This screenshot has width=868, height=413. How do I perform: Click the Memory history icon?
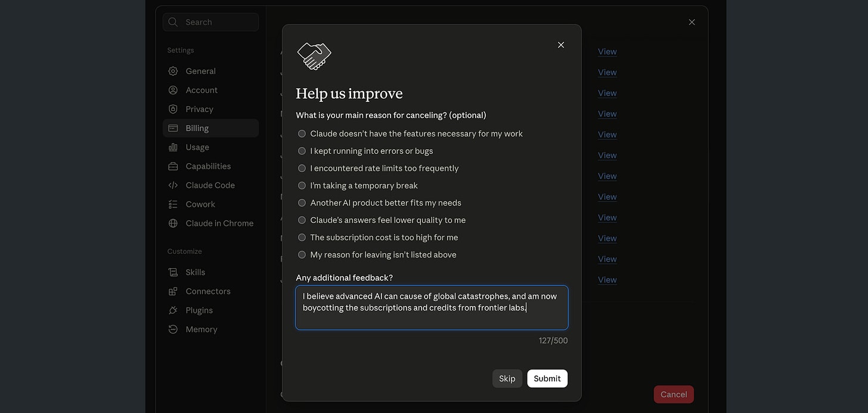click(173, 330)
